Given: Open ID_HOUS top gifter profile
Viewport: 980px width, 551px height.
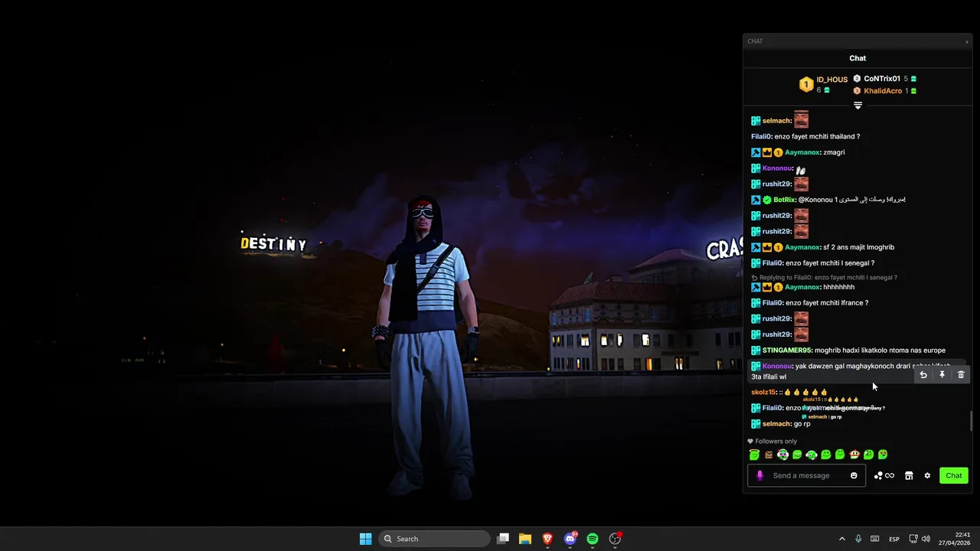Looking at the screenshot, I should 831,80.
